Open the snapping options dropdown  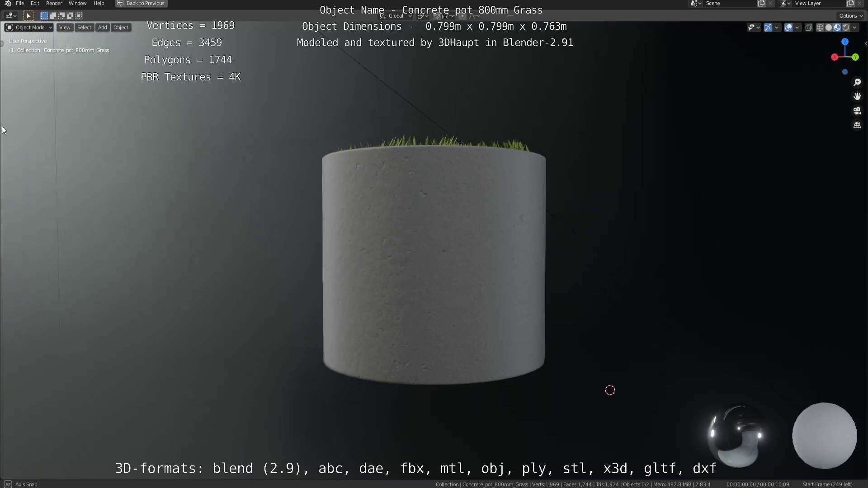click(448, 16)
